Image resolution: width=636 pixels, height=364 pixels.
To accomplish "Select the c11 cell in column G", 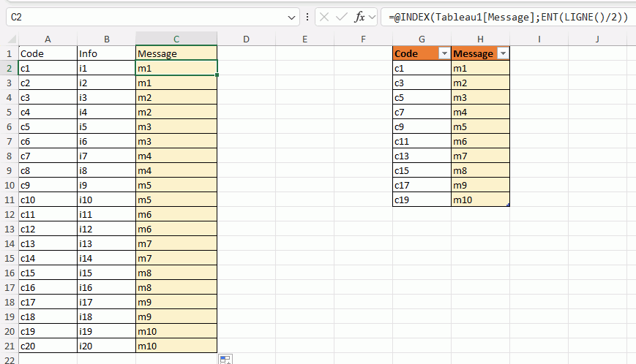I will pyautogui.click(x=422, y=141).
